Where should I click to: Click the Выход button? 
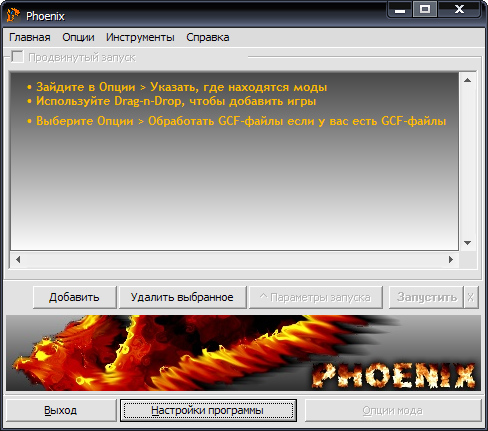[61, 410]
